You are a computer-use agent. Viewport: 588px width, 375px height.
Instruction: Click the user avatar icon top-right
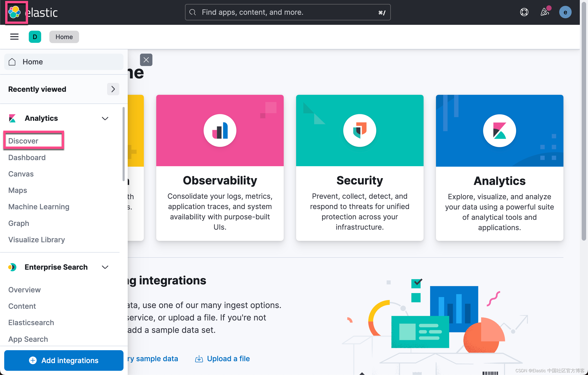(566, 12)
